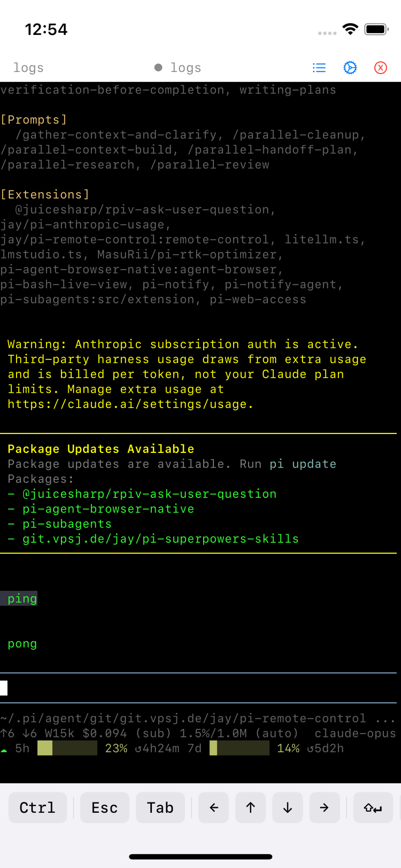Click the '[Extensions]' section header

[45, 194]
